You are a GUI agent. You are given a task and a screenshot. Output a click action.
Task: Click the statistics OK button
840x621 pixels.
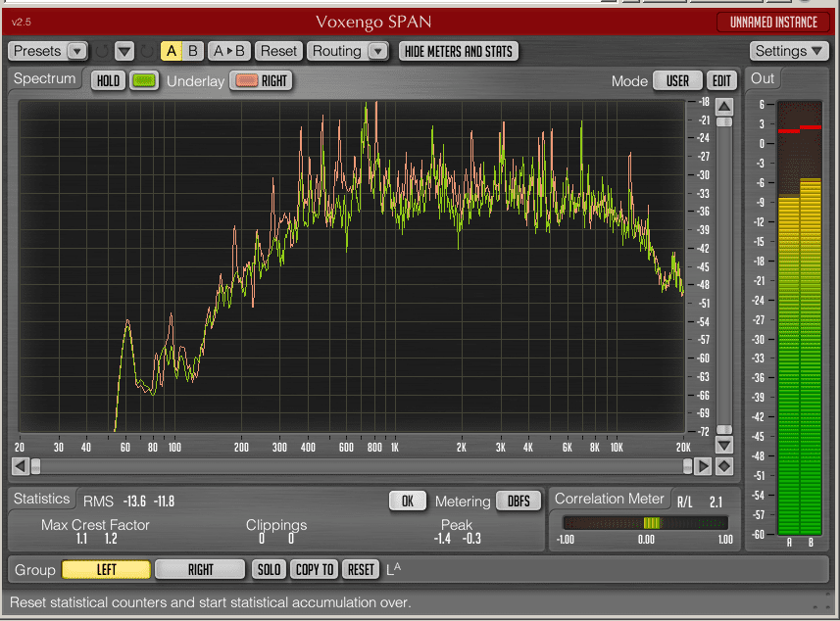click(x=408, y=502)
